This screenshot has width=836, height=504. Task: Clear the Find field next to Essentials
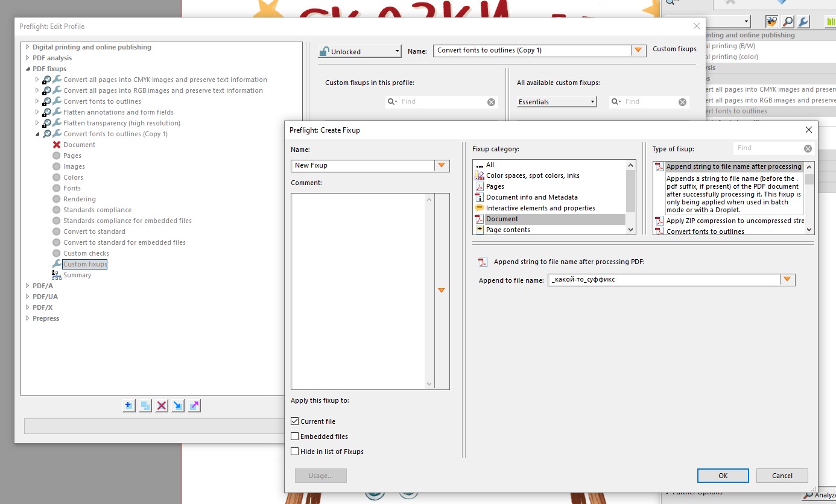[682, 102]
